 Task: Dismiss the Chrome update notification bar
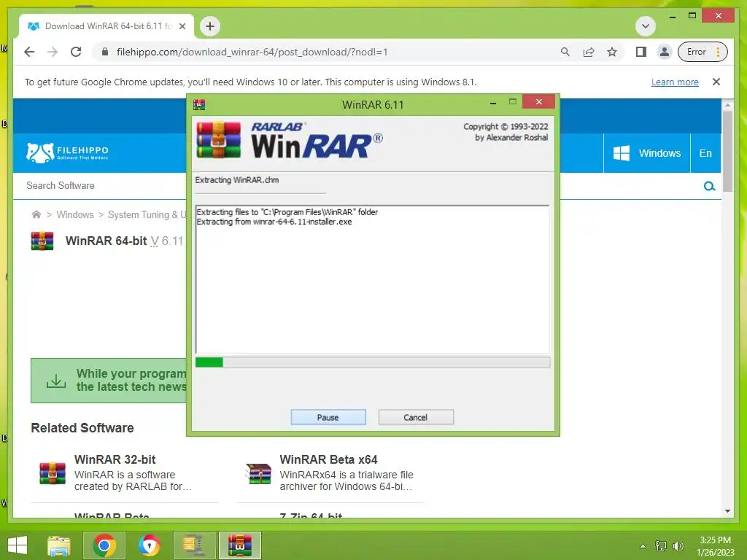[x=716, y=82]
